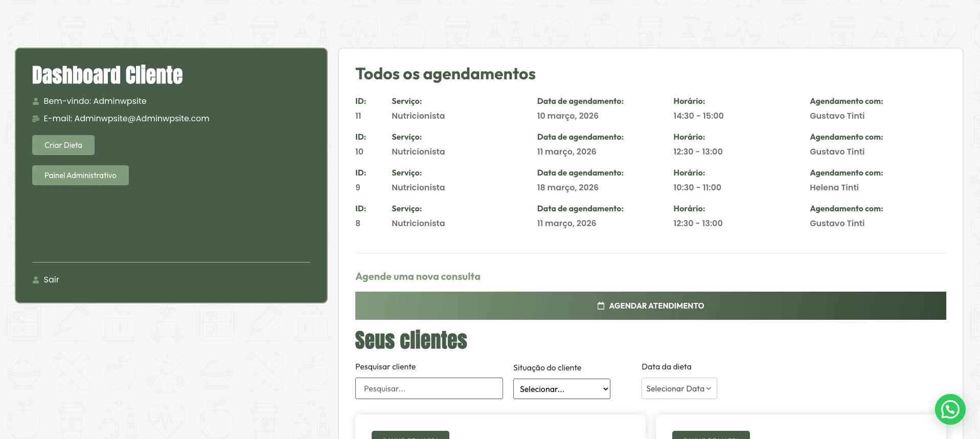Image resolution: width=980 pixels, height=439 pixels.
Task: Click 11 março, 2026 in appointment ID 10
Action: (x=566, y=151)
